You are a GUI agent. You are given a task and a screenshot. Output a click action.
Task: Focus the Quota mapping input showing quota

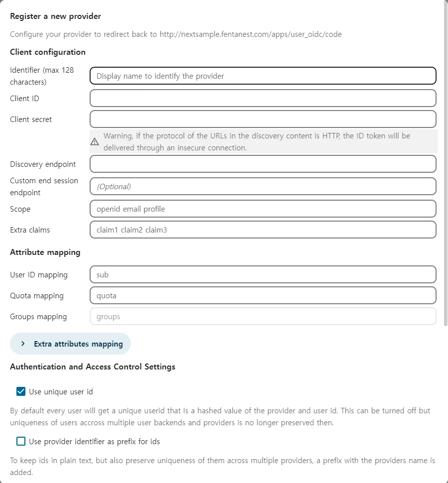pos(263,295)
